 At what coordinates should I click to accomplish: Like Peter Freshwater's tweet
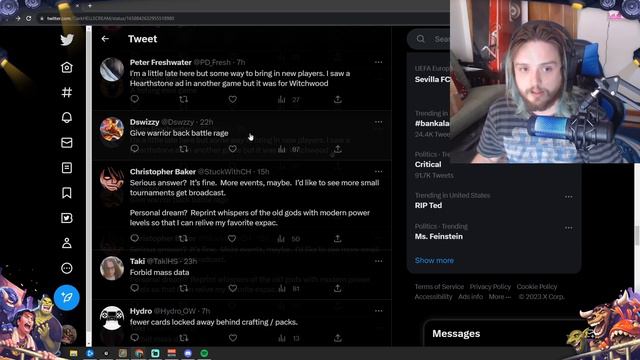tap(233, 99)
